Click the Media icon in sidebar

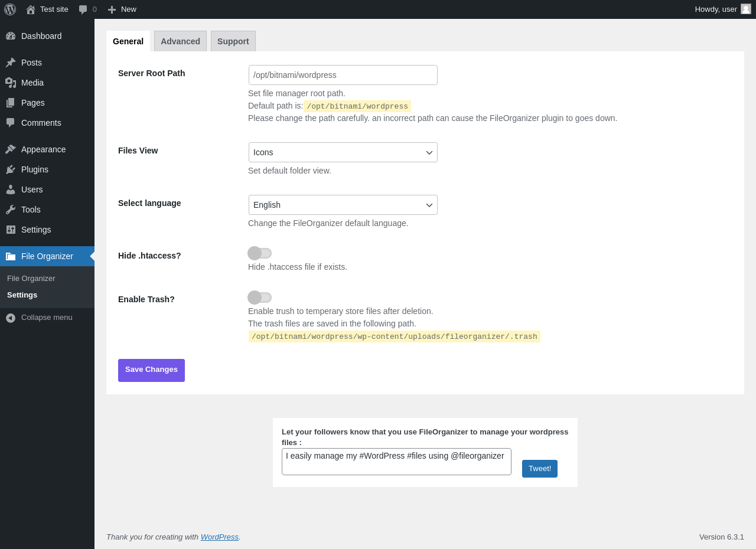(11, 83)
